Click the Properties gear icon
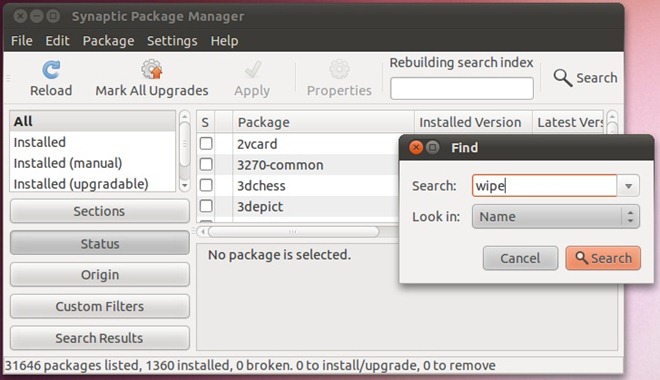 point(339,69)
